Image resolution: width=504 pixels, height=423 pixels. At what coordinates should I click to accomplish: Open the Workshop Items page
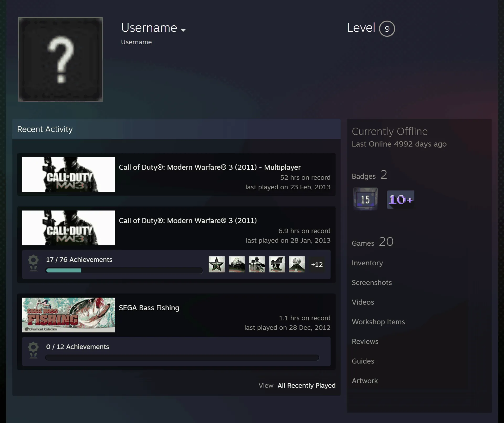coord(378,322)
